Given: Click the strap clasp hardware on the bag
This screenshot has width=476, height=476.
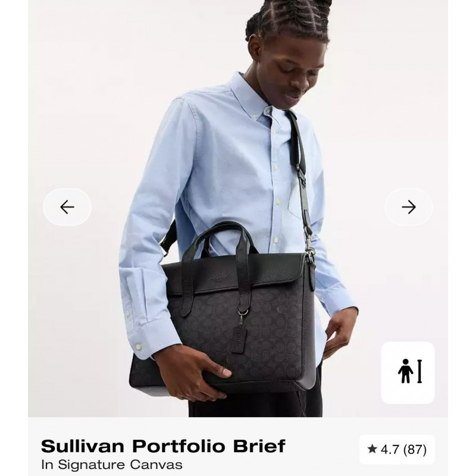Looking at the screenshot, I should point(310,255).
